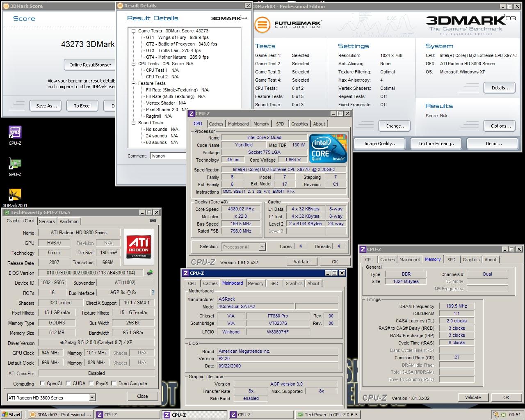Viewport: 525px width, 420px height.
Task: Click the Options... results button
Action: pos(500,126)
